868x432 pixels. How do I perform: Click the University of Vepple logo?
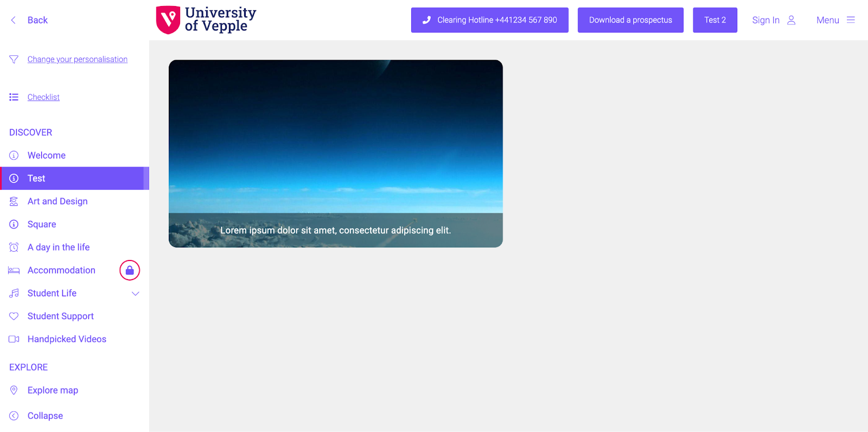pyautogui.click(x=206, y=20)
